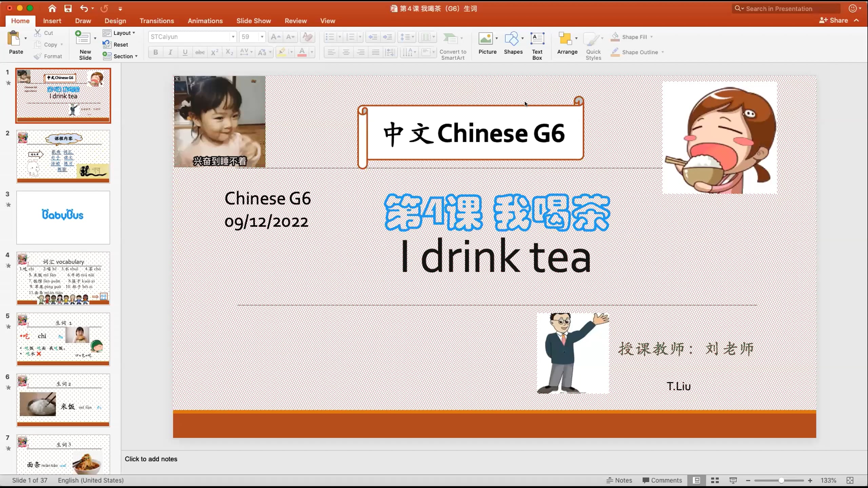Toggle the Notes pane in status bar
The width and height of the screenshot is (868, 488).
(619, 480)
